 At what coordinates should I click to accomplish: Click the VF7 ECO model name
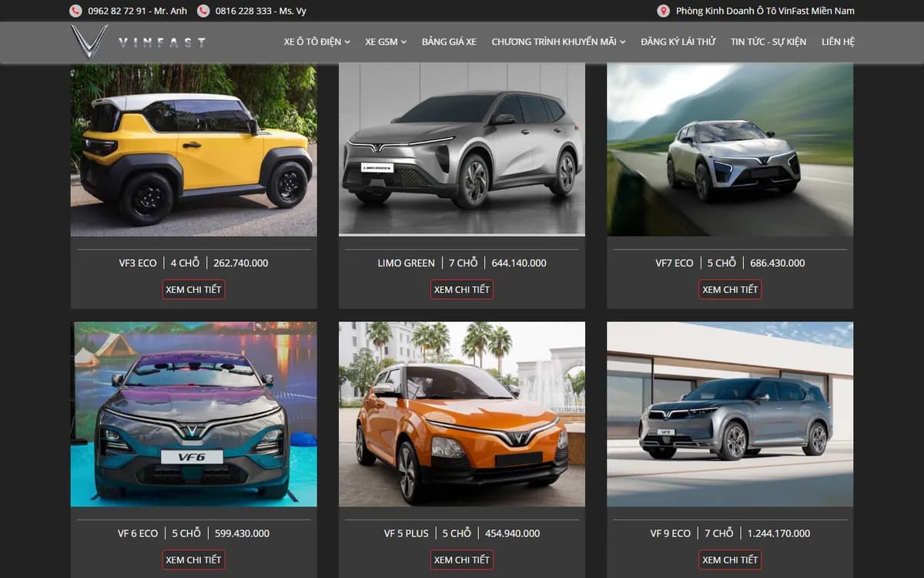click(675, 263)
